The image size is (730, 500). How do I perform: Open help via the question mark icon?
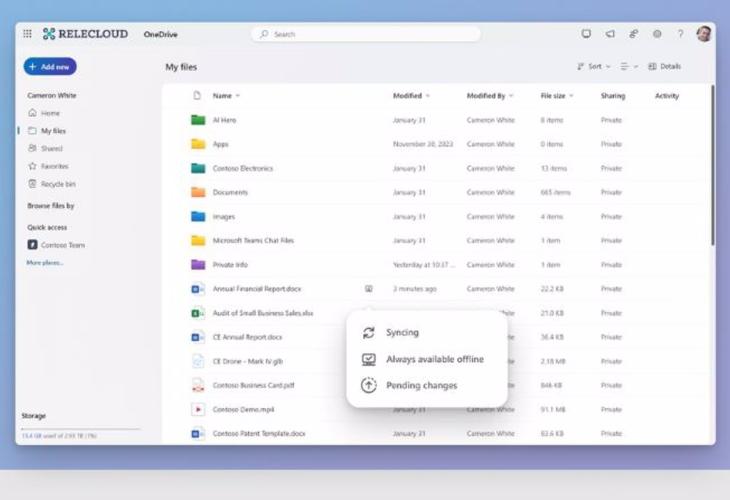point(681,34)
